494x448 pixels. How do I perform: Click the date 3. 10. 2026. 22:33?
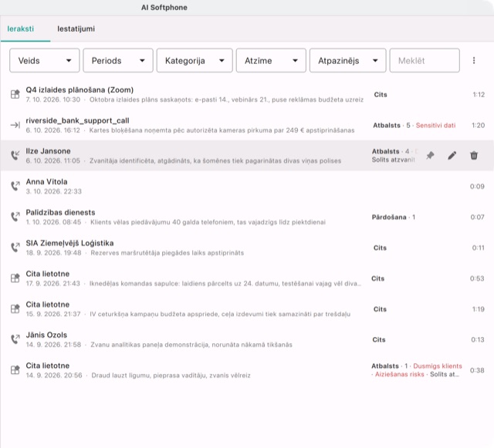coord(53,191)
